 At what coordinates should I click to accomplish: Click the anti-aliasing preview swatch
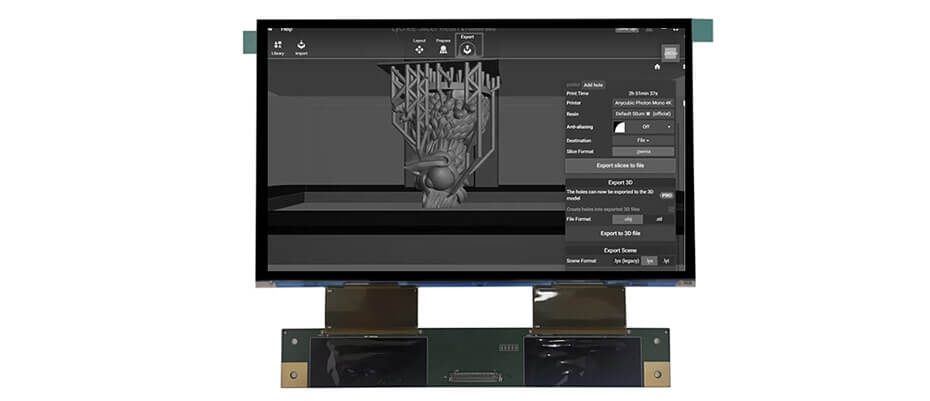pos(619,127)
